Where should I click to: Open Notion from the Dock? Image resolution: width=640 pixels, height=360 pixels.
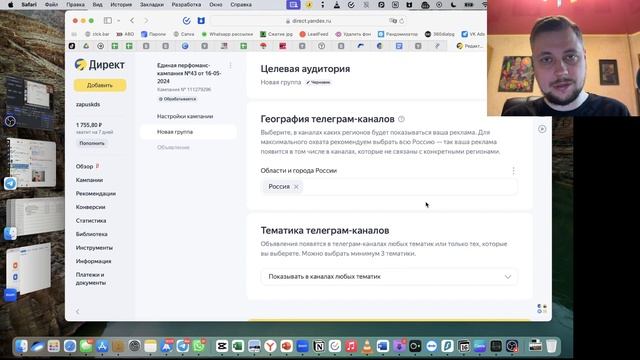click(319, 346)
